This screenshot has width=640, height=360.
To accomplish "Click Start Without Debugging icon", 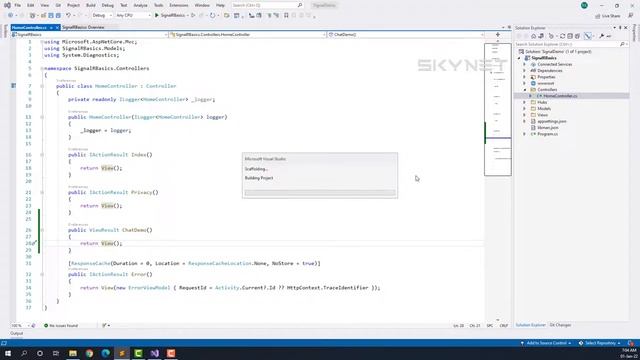I will coord(193,15).
